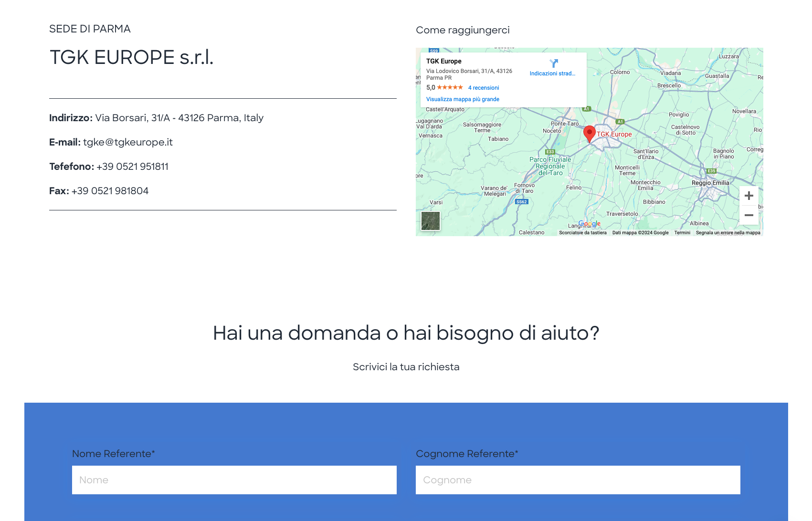Image resolution: width=812 pixels, height=521 pixels.
Task: Click the Reggio Emilia label on map
Action: click(710, 183)
